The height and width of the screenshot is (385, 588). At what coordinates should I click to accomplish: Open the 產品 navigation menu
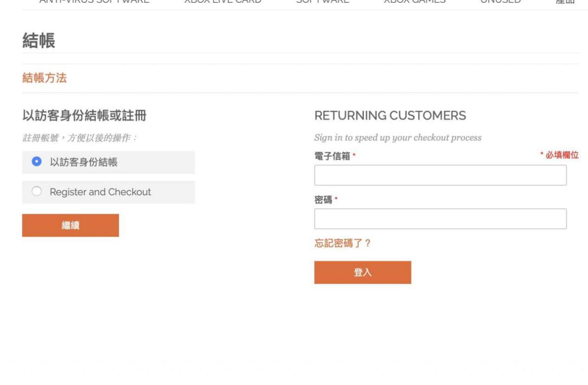(565, 2)
